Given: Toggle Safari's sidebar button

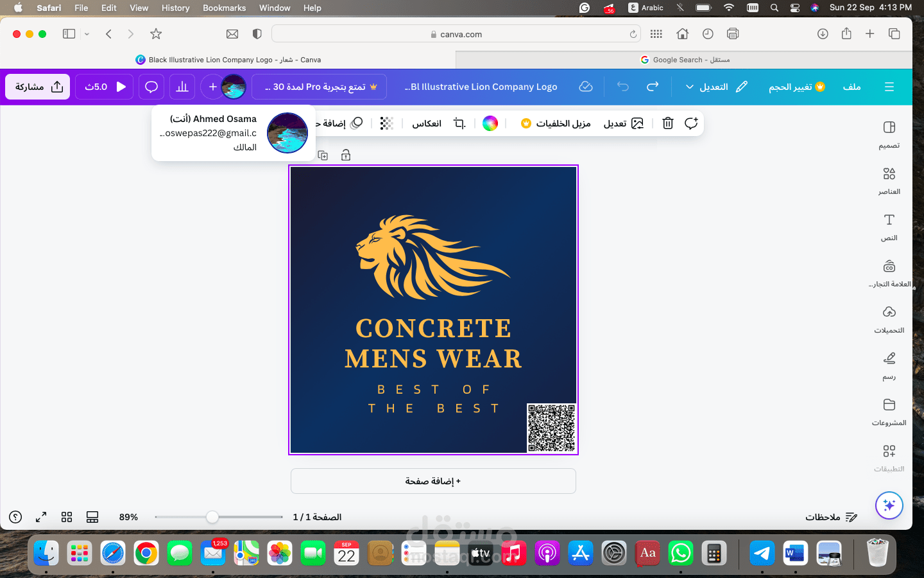Looking at the screenshot, I should point(69,34).
